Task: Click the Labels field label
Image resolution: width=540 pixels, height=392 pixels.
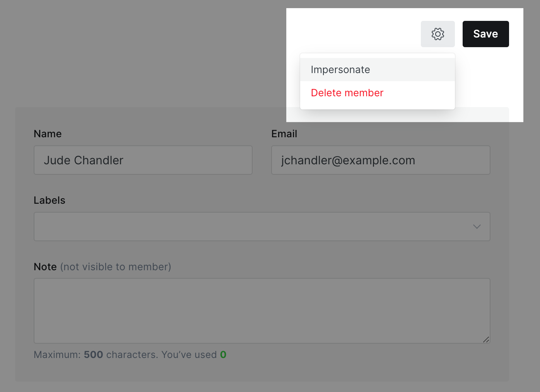Action: [50, 200]
